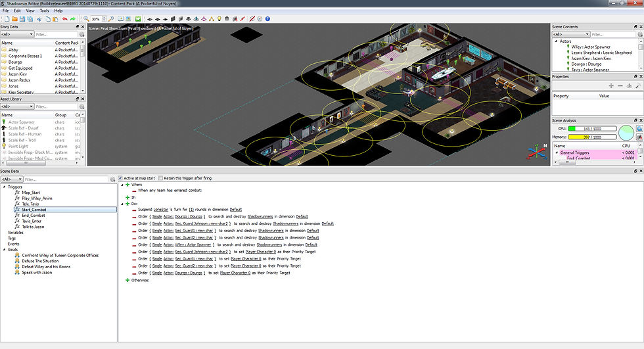Image resolution: width=644 pixels, height=349 pixels.
Task: Select Defuse The Situation goal
Action: (x=40, y=261)
